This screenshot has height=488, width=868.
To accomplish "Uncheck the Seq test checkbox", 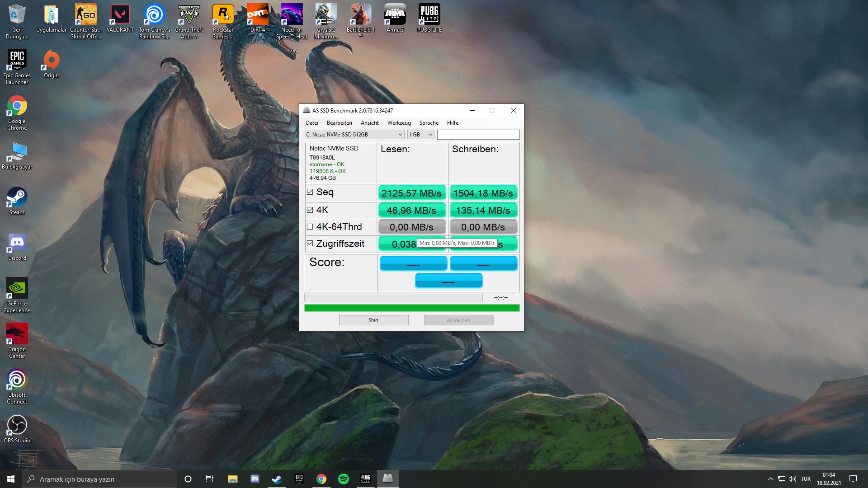I will point(310,192).
